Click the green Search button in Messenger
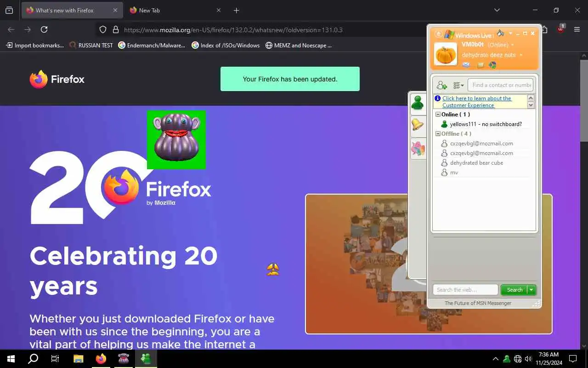The image size is (588, 368). pos(514,290)
